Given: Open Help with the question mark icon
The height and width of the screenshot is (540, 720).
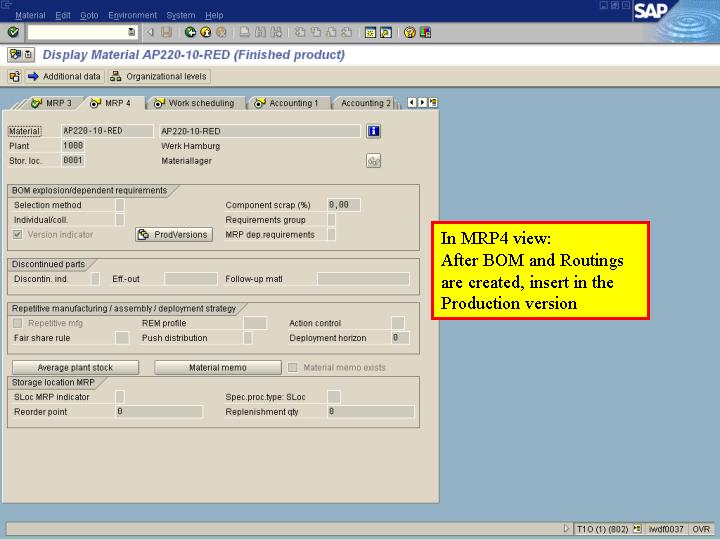Looking at the screenshot, I should (410, 32).
